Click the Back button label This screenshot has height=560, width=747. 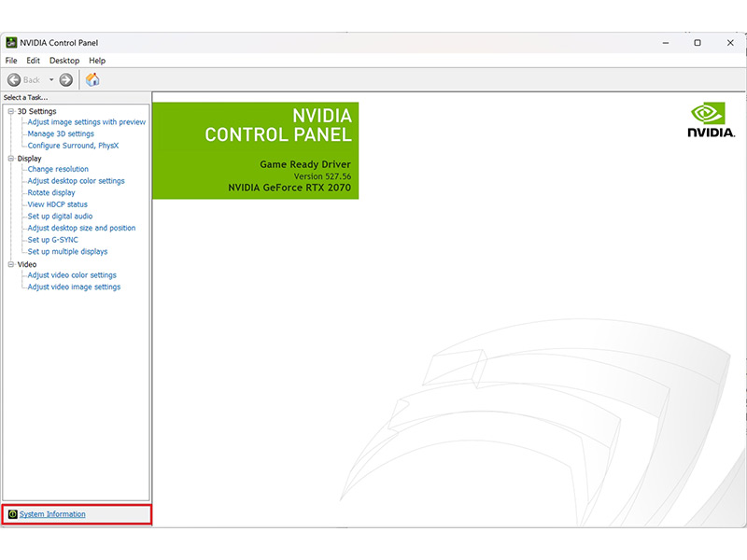tap(32, 80)
